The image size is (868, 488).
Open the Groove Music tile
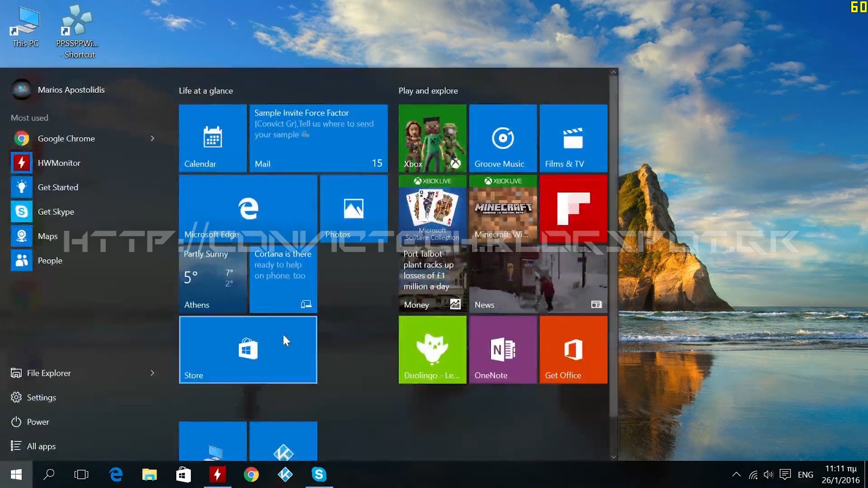click(x=503, y=138)
